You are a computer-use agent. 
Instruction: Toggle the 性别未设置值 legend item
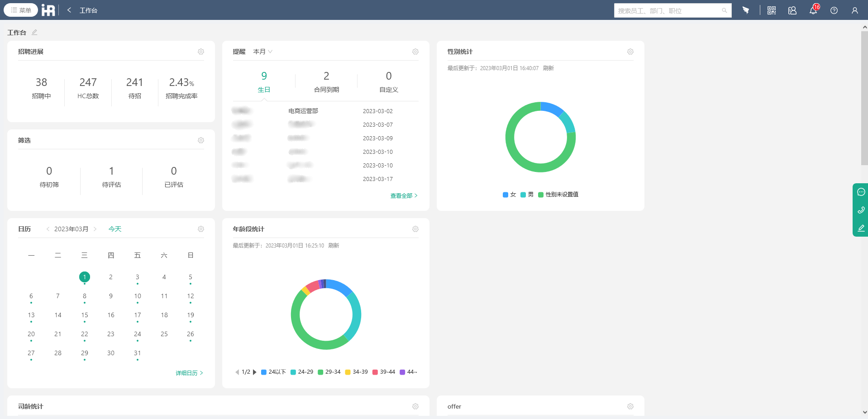point(558,195)
